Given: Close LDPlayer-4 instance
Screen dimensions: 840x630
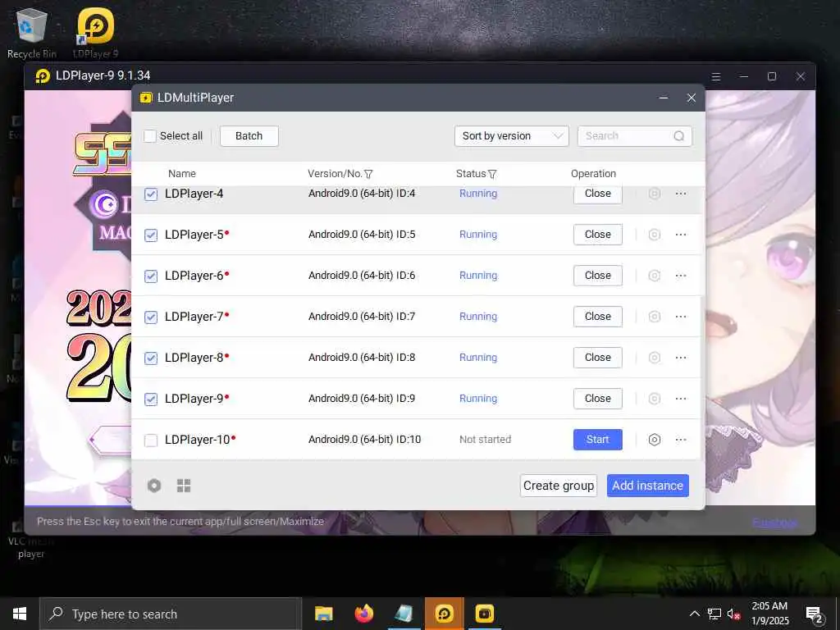Looking at the screenshot, I should 598,194.
